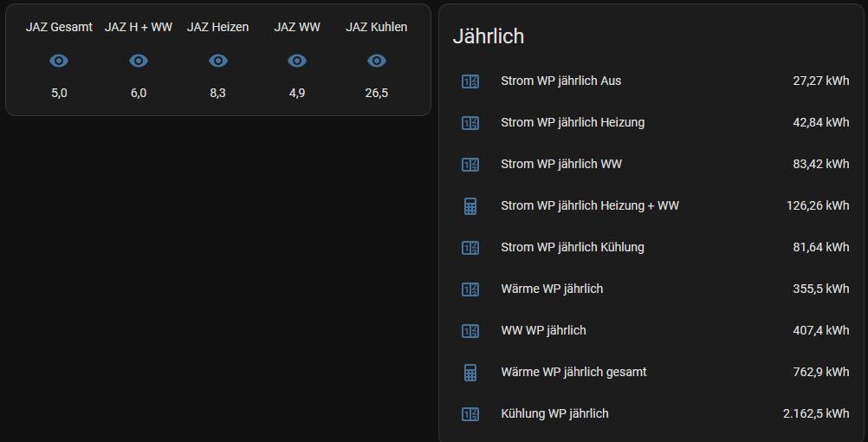Click the 2.162,5 kWh cooling value
868x442 pixels.
point(816,413)
